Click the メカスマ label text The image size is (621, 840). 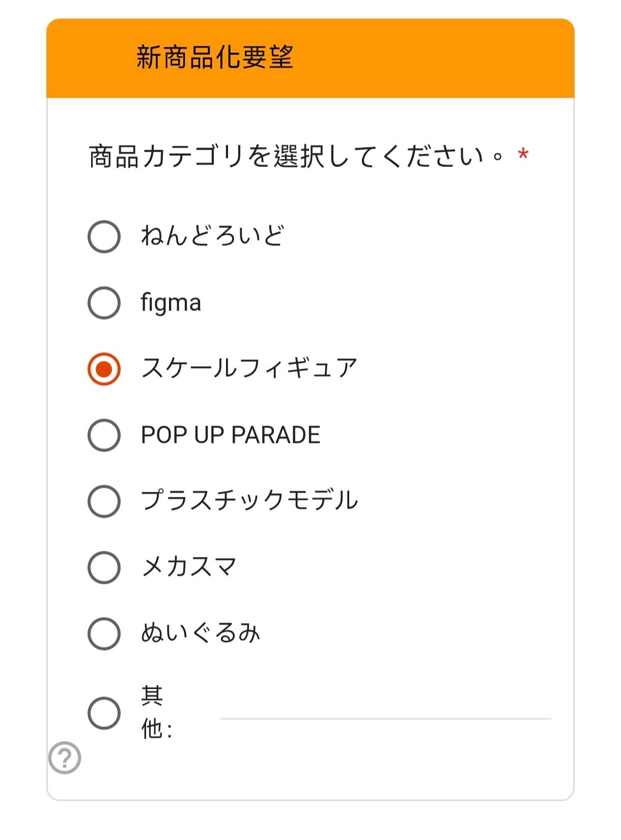coord(189,567)
